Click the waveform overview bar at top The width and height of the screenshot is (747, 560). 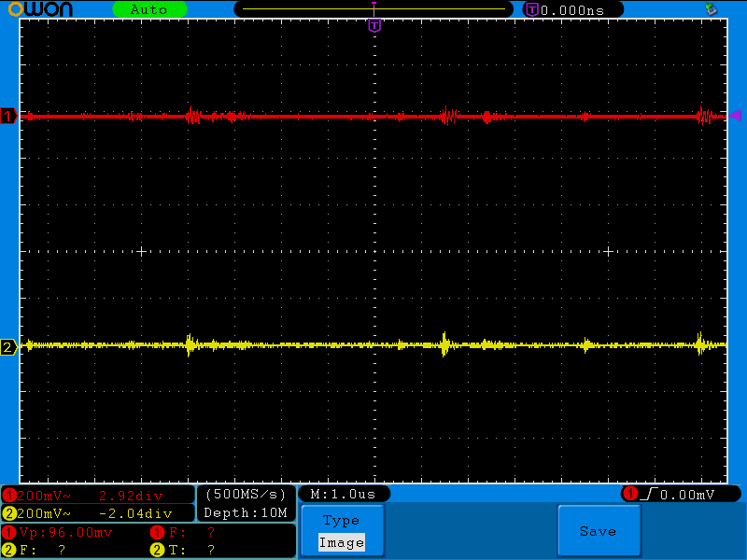[x=374, y=9]
